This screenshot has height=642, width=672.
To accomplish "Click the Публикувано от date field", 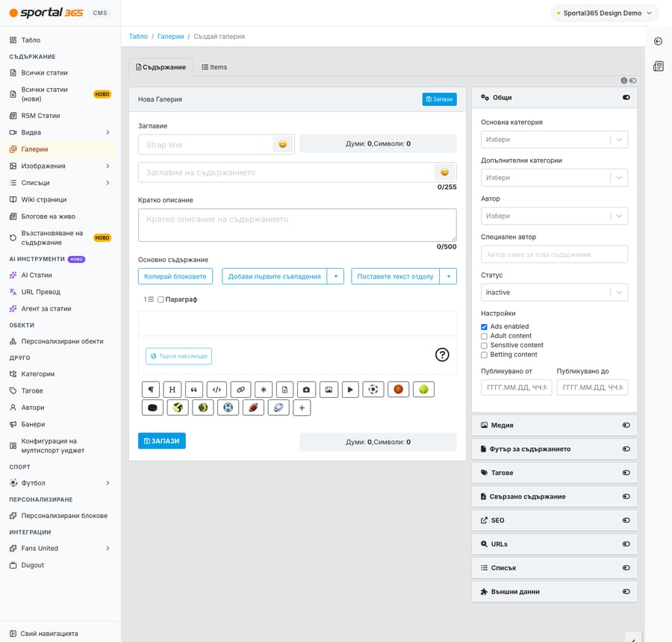I will (x=516, y=387).
